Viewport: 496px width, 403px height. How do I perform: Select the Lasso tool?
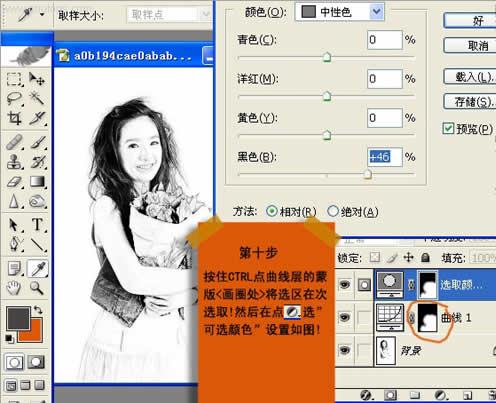coord(14,99)
